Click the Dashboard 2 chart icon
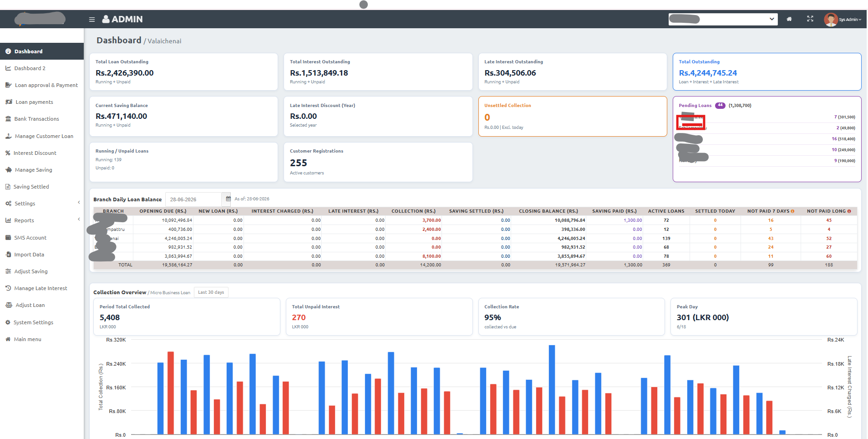The image size is (868, 439). click(x=8, y=68)
